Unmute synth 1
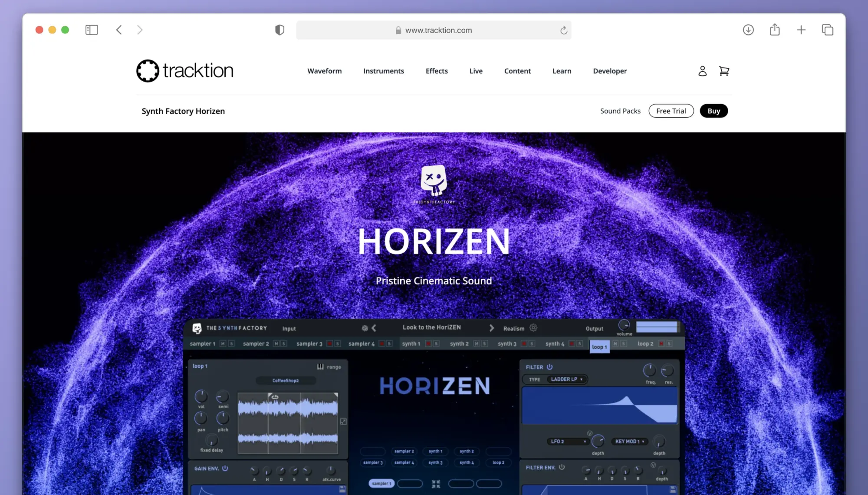Screen dimensions: 868x495 coord(428,343)
